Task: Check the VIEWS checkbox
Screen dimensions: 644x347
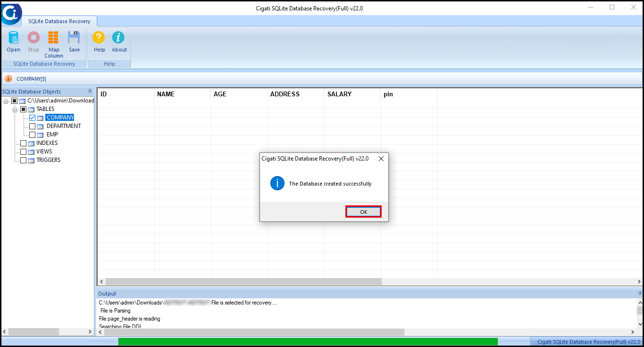Action: [x=23, y=152]
